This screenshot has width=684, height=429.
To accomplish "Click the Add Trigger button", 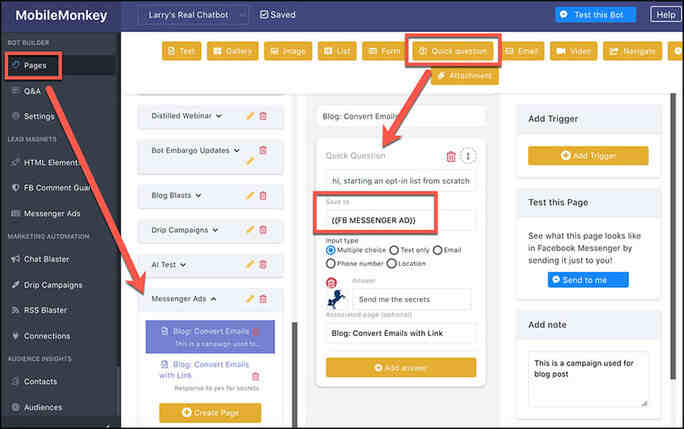I will [588, 156].
